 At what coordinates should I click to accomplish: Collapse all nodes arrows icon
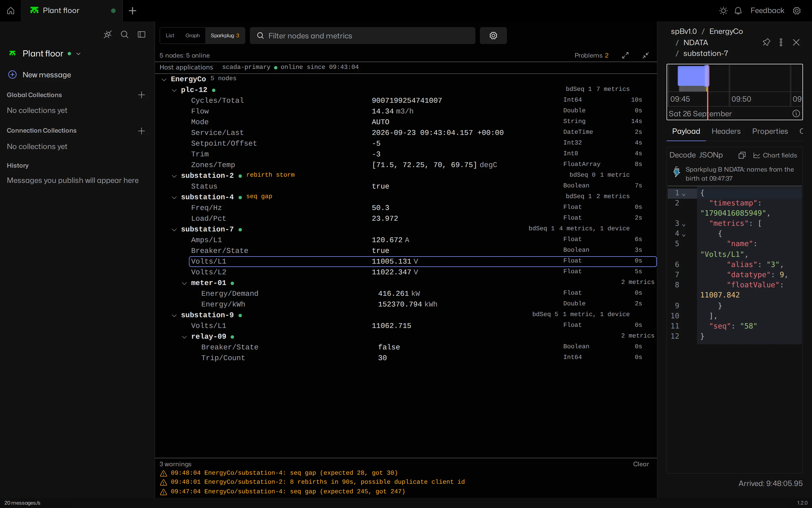coord(646,55)
